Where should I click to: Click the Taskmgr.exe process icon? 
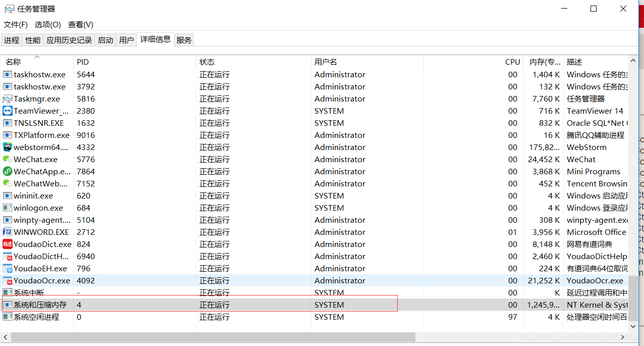[8, 98]
